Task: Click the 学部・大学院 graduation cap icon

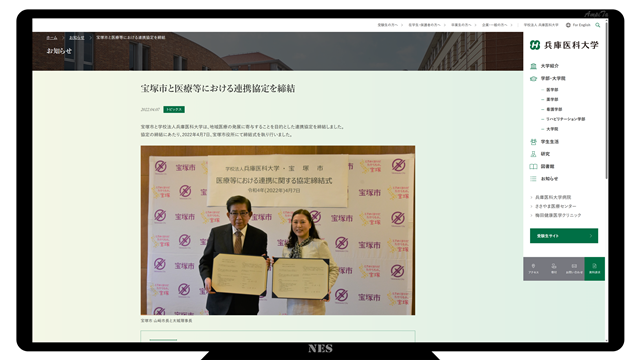Action: (533, 78)
